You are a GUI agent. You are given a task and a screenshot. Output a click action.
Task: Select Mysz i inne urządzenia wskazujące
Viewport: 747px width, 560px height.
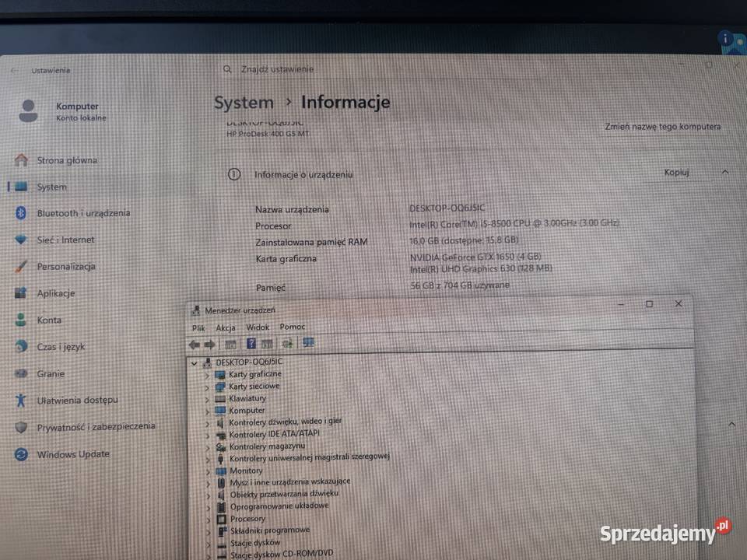coord(290,482)
